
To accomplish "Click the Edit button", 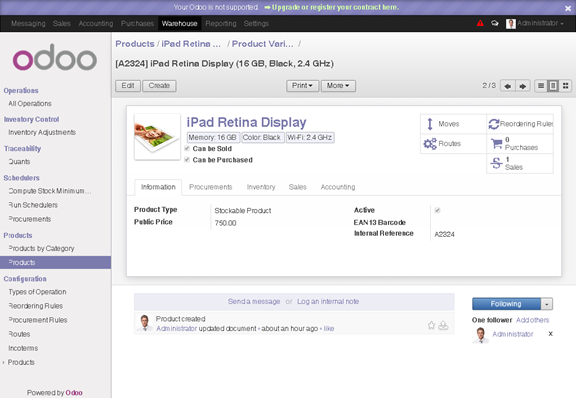I will [x=128, y=86].
